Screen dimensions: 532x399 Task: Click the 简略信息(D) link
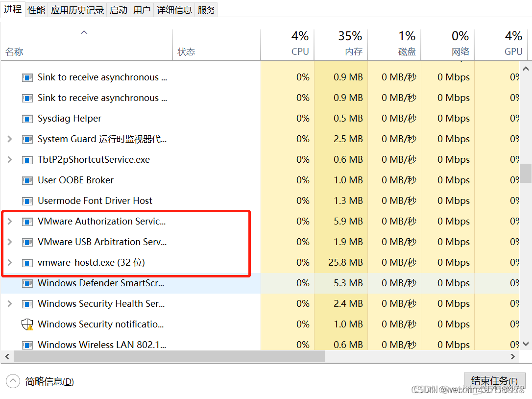49,381
